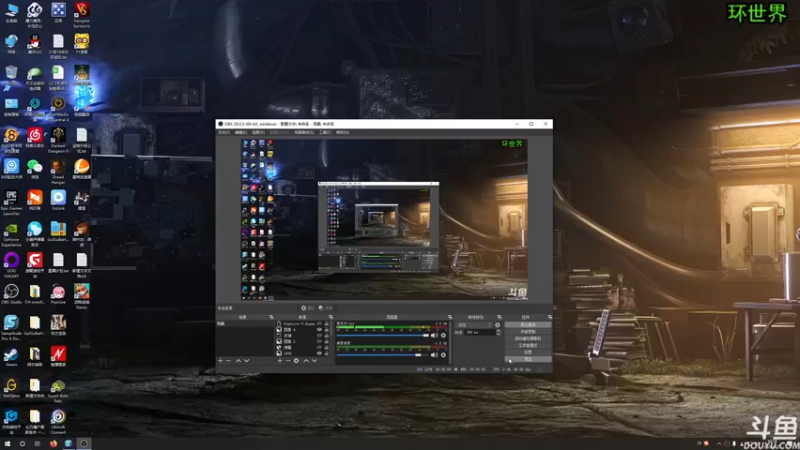This screenshot has height=450, width=800.
Task: Click 停止推流 stop streaming button
Action: pos(528,324)
